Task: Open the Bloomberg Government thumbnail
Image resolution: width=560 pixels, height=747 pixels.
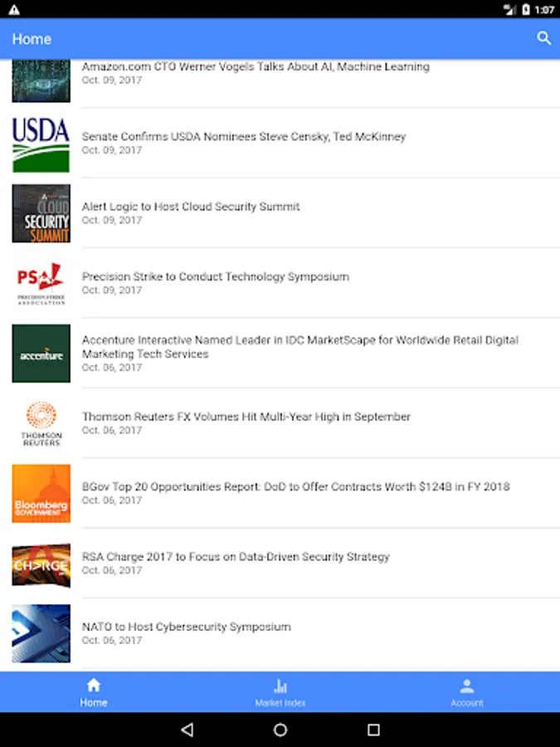Action: tap(41, 494)
